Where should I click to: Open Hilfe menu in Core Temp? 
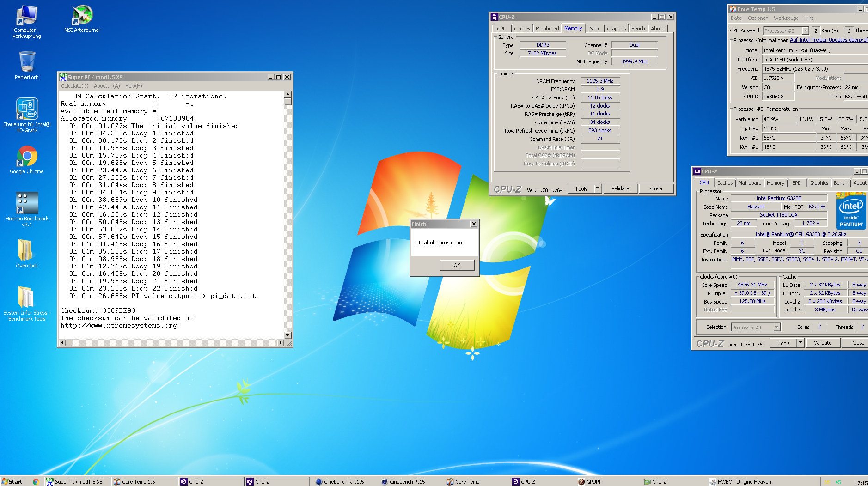point(809,18)
